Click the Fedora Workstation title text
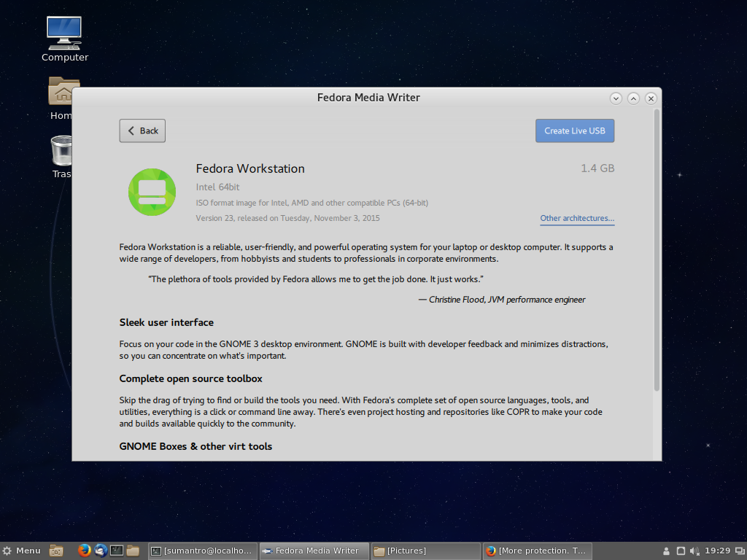The height and width of the screenshot is (560, 747). [250, 168]
